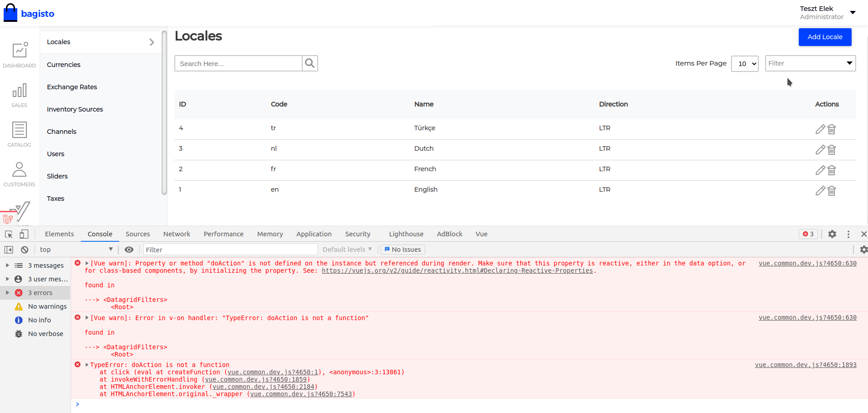Viewport: 868px width, 413px height.
Task: Open the Sales sidebar icon
Action: [x=20, y=95]
